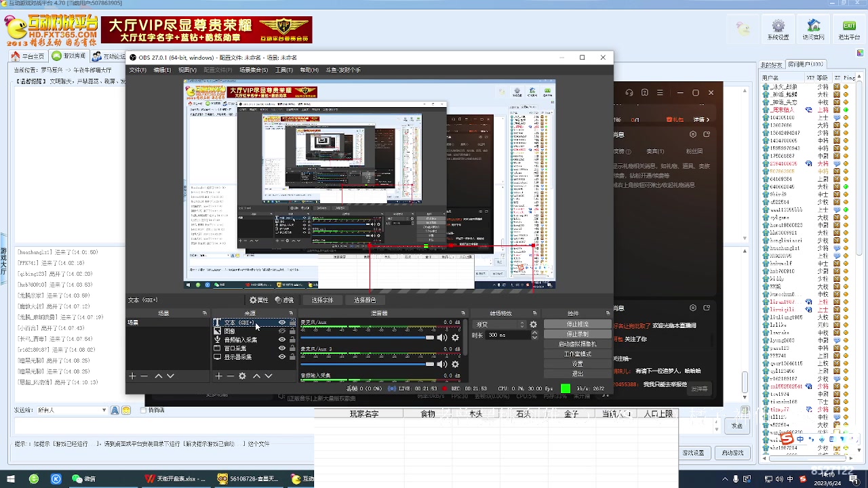Open the 帮助(H) menu in OBS
The height and width of the screenshot is (488, 868).
point(309,70)
